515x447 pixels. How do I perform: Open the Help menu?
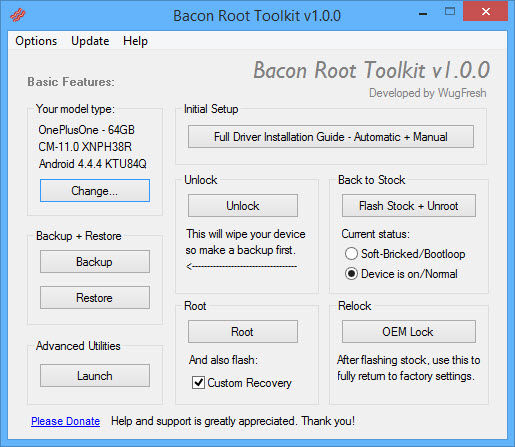point(135,41)
